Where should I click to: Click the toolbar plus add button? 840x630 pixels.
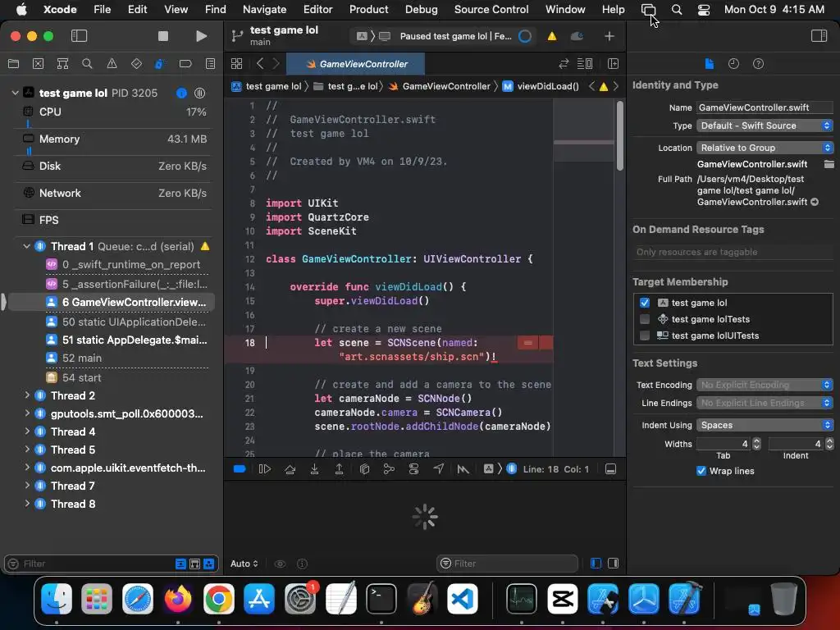(609, 36)
